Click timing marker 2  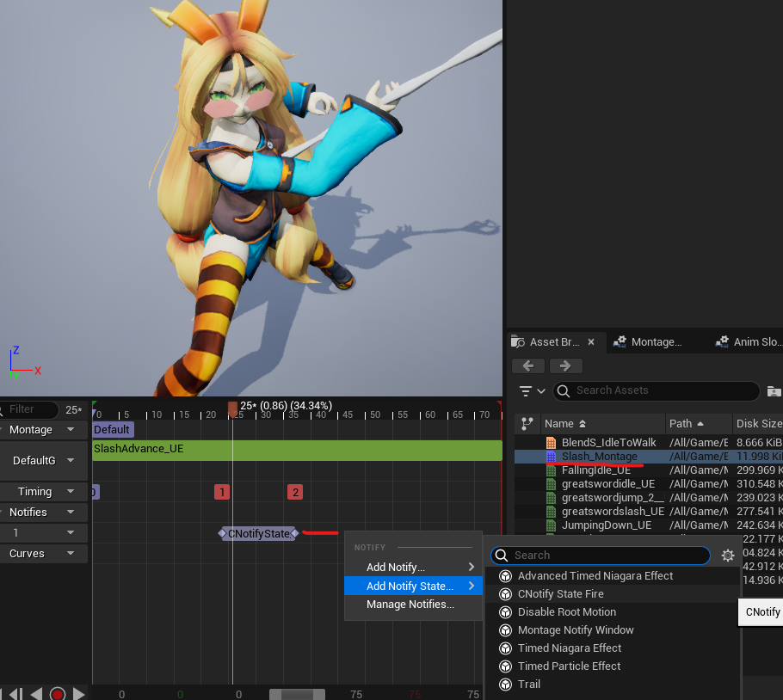tap(295, 493)
